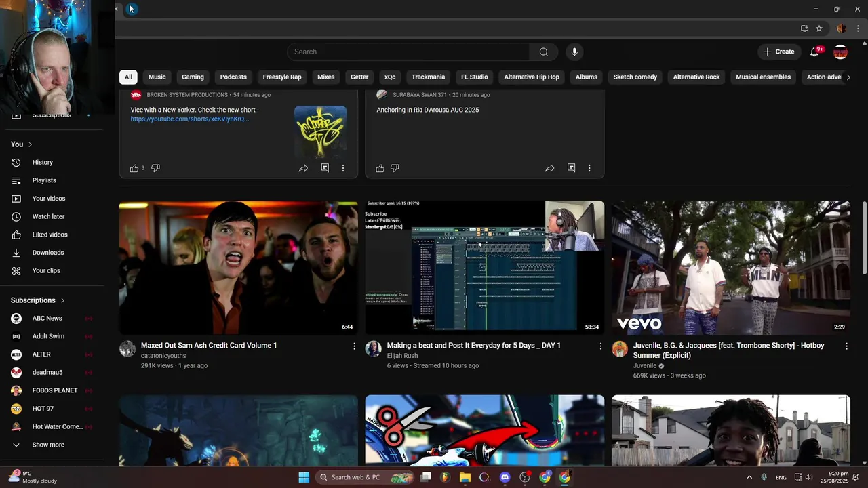Click the page vertical scrollbar

865,237
